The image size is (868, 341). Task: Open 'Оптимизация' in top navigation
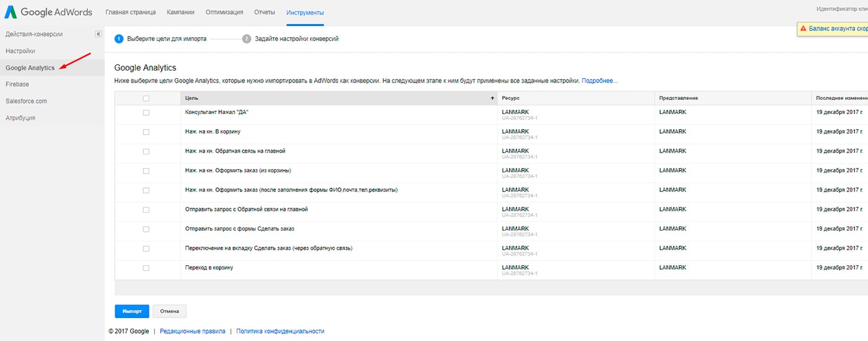[x=224, y=12]
